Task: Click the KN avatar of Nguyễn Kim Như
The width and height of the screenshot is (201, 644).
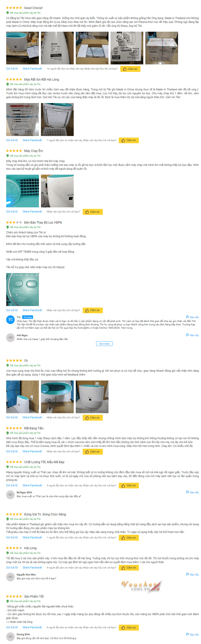Action: [x=10, y=577]
